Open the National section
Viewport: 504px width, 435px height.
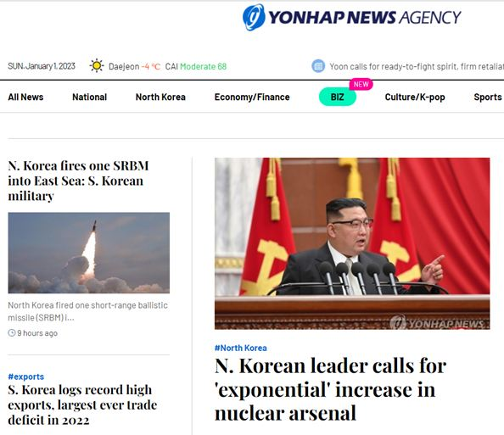click(89, 97)
